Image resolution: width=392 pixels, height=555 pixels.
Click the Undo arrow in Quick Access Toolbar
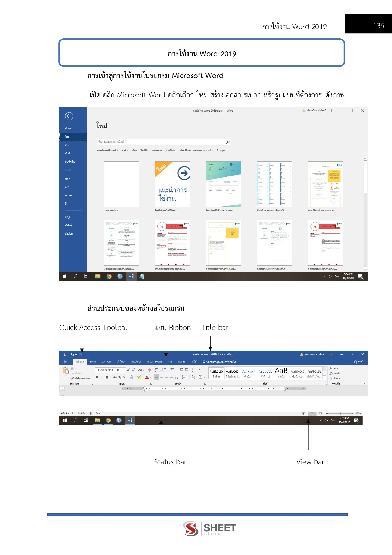click(x=72, y=355)
